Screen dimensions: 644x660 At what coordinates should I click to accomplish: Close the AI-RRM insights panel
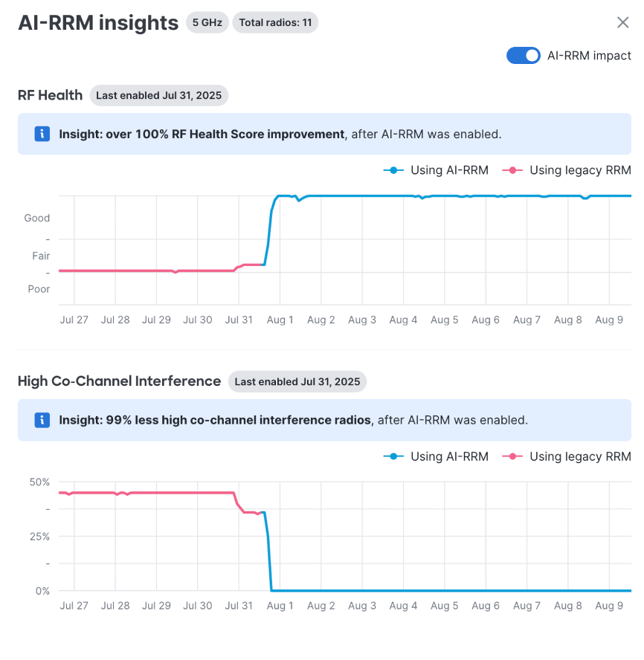tap(623, 22)
